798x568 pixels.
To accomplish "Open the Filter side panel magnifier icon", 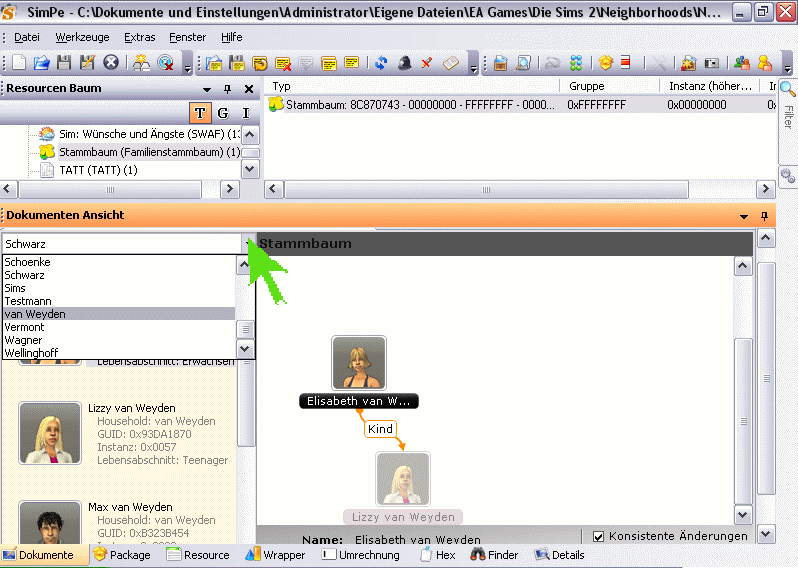I will click(x=787, y=90).
